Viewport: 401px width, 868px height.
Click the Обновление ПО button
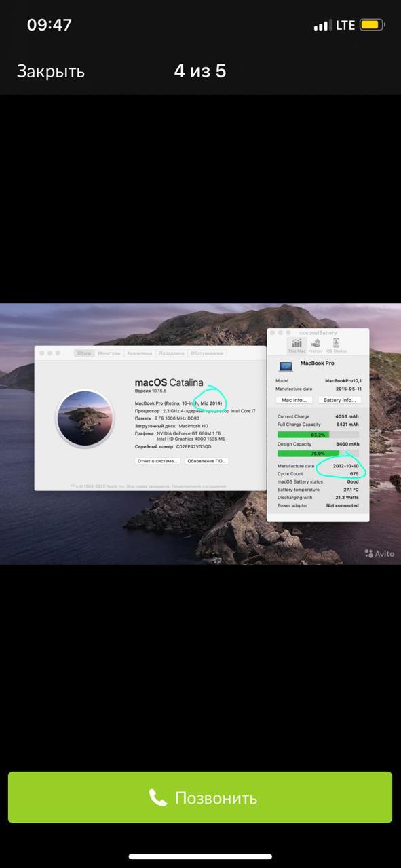click(206, 461)
